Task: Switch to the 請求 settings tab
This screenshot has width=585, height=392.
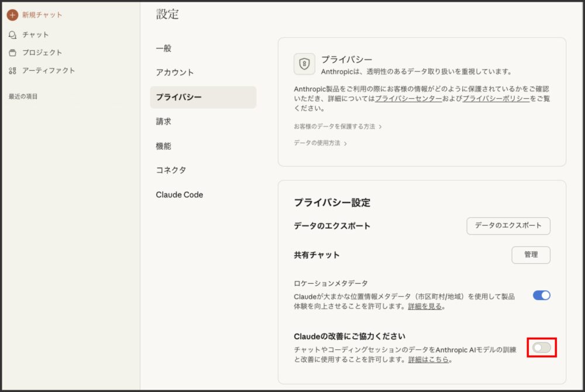Action: pyautogui.click(x=164, y=122)
